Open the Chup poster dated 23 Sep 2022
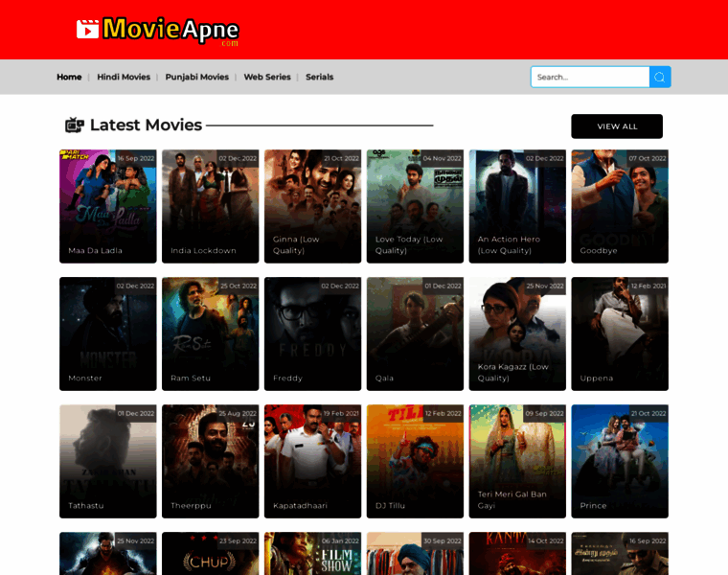 [211, 554]
